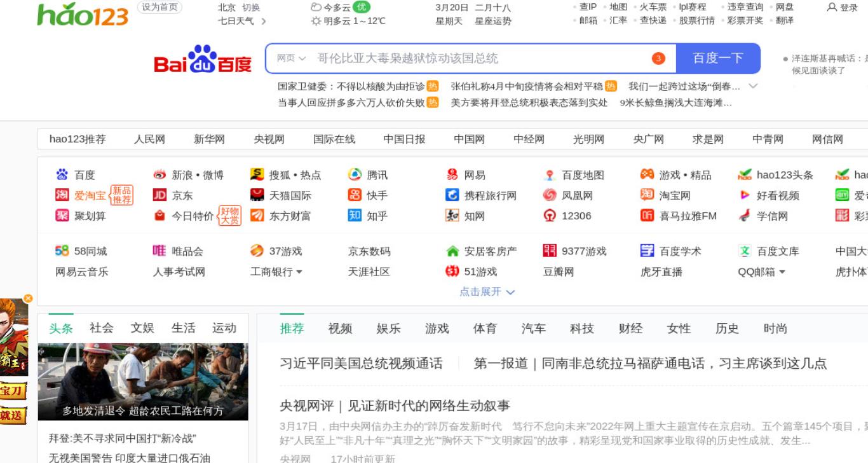Open the Baidu paw icon link
This screenshot has height=463, width=868.
tap(62, 175)
